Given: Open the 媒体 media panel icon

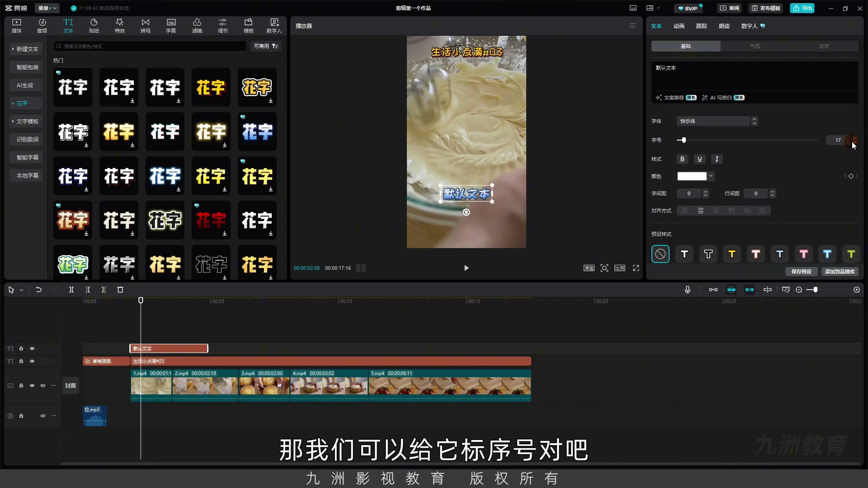Looking at the screenshot, I should tap(17, 26).
